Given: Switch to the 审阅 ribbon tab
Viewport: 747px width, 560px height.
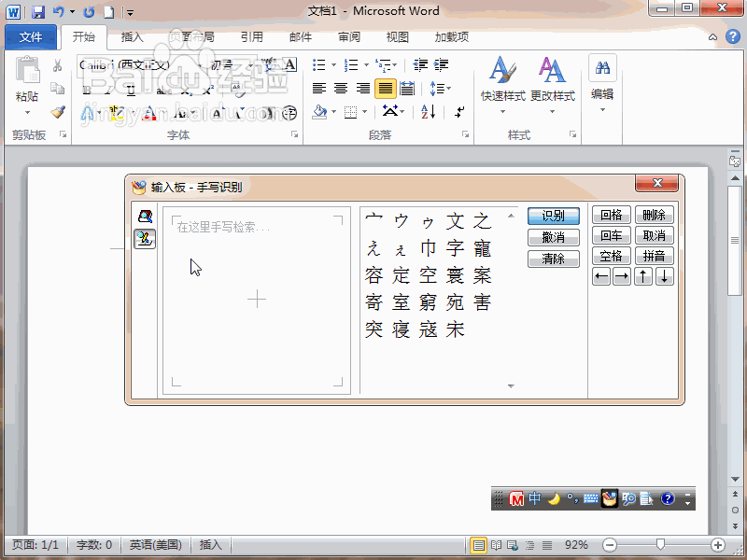Looking at the screenshot, I should [349, 37].
